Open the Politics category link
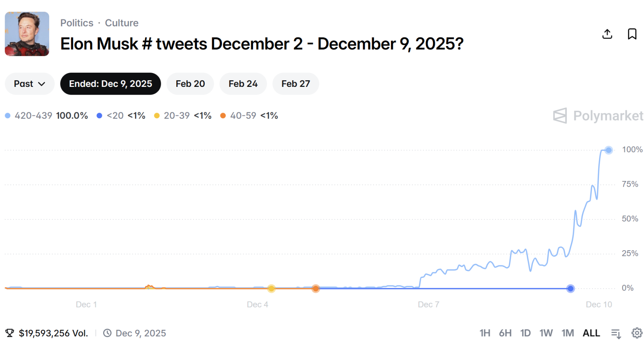 coord(77,23)
